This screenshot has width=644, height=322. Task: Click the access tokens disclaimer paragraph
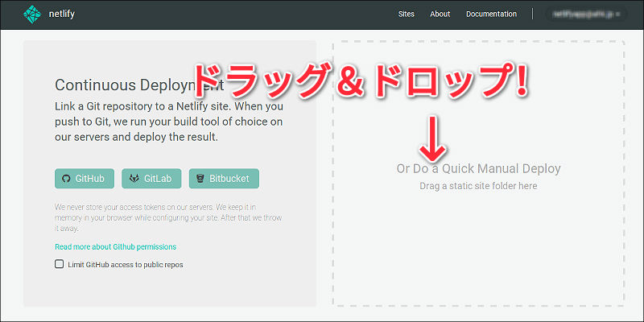click(168, 217)
